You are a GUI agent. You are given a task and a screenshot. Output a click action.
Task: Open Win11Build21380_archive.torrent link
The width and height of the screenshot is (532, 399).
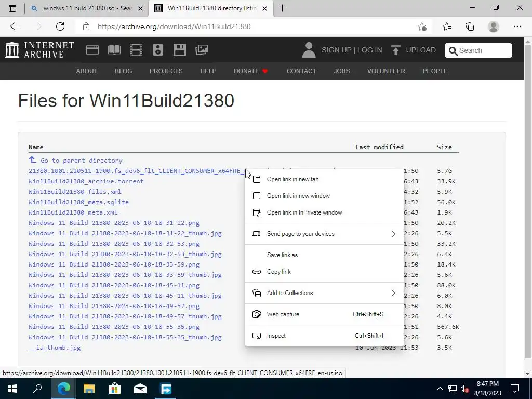pyautogui.click(x=86, y=181)
